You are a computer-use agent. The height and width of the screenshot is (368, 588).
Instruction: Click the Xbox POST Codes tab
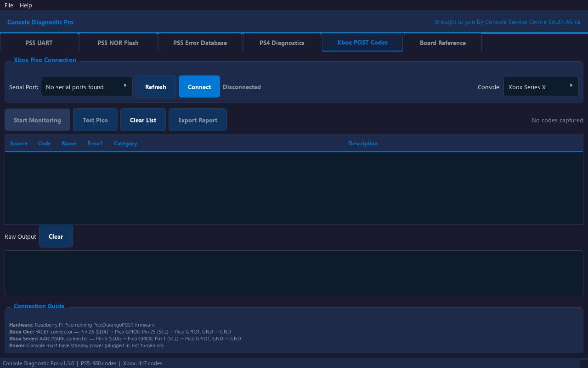362,42
